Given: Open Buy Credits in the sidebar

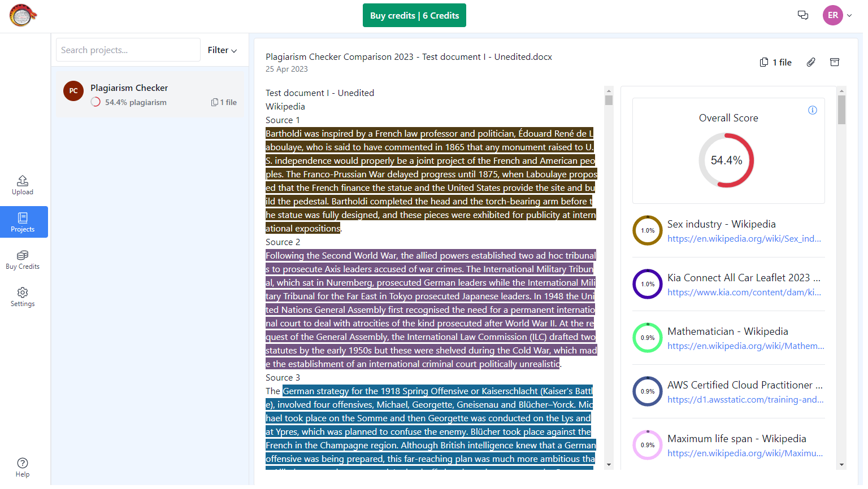Looking at the screenshot, I should 23,260.
